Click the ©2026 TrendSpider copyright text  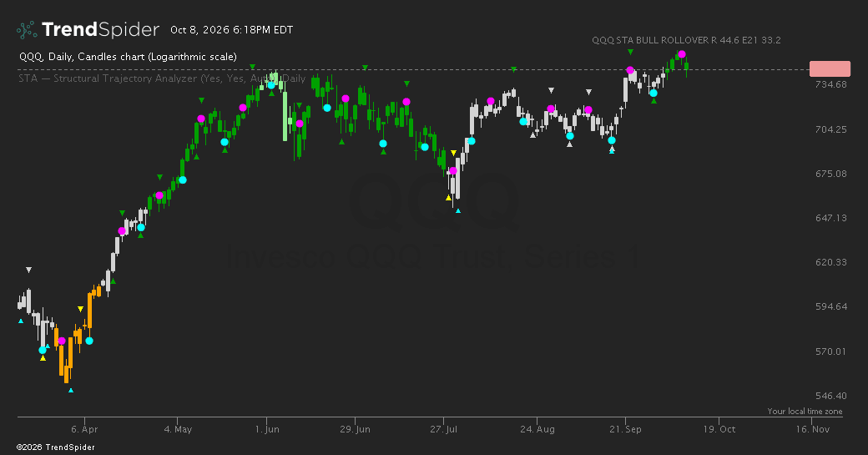point(55,447)
